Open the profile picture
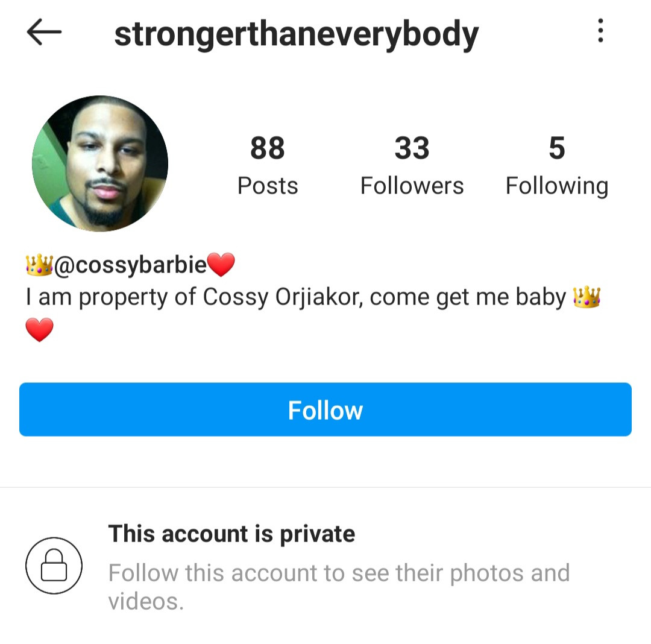This screenshot has width=651, height=644. click(100, 163)
